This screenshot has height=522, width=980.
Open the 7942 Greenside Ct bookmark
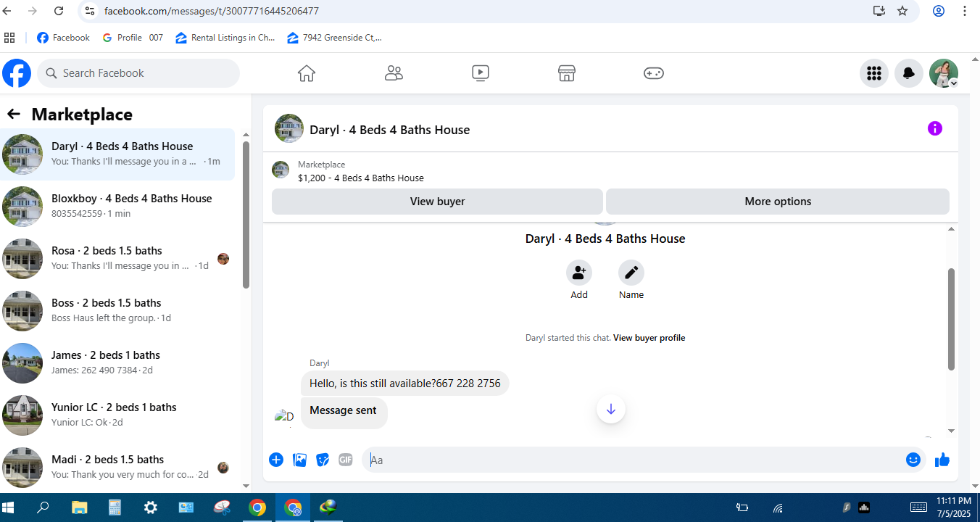(334, 38)
